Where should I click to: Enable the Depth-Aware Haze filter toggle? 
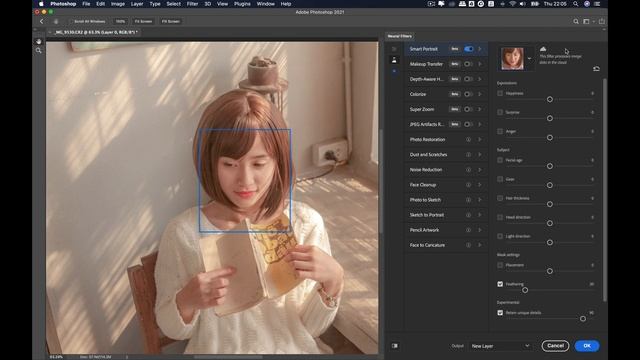coord(469,79)
